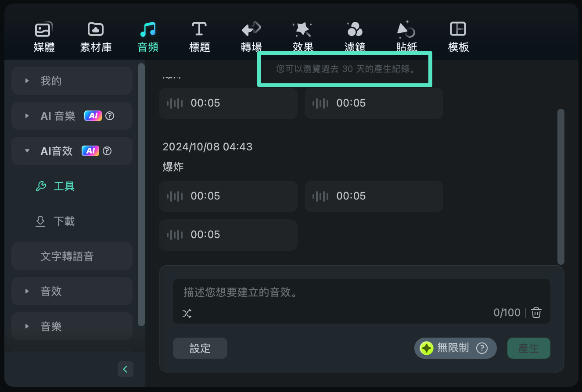The image size is (582, 392).
Task: Click the 0/100 character counter
Action: click(507, 313)
